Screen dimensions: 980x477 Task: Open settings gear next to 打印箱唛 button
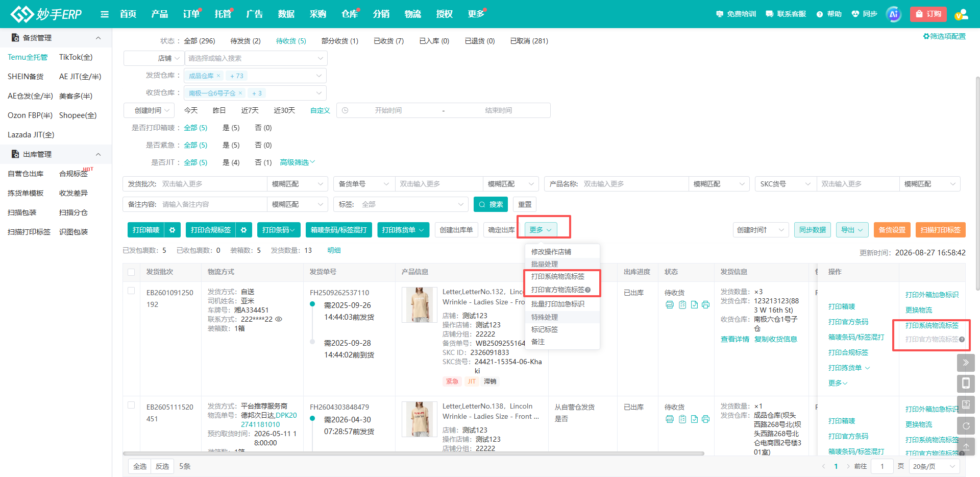(173, 230)
